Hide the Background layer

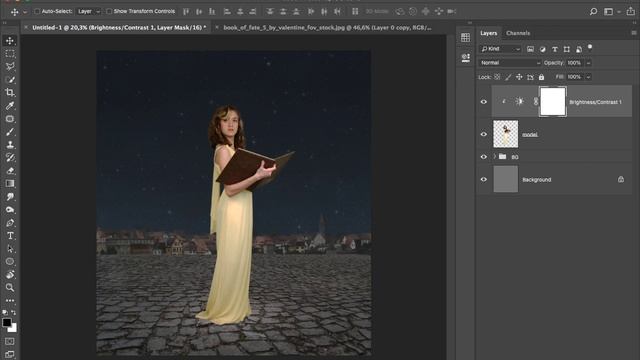coord(484,180)
